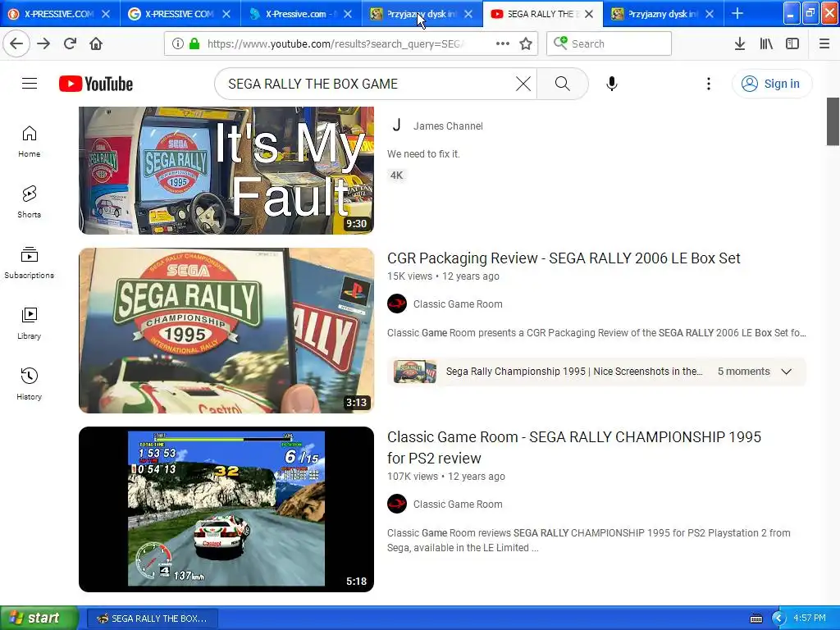Open the Firefox hamburger menu

coord(824,44)
